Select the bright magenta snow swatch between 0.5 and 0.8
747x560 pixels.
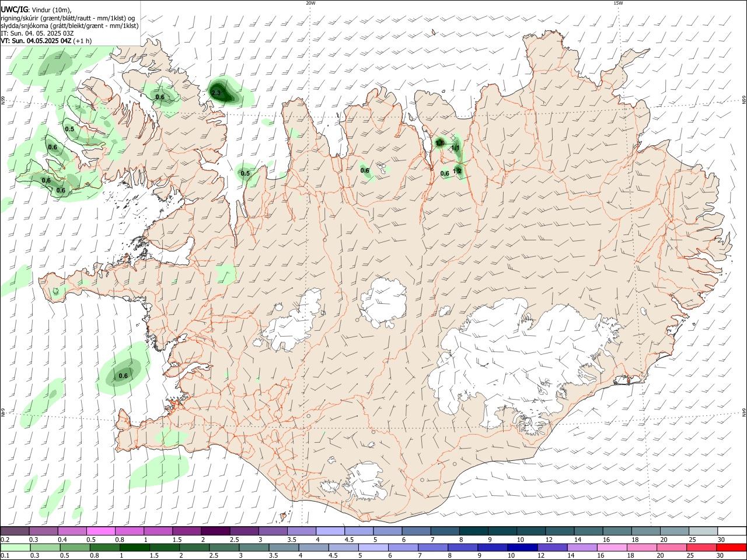click(x=101, y=531)
